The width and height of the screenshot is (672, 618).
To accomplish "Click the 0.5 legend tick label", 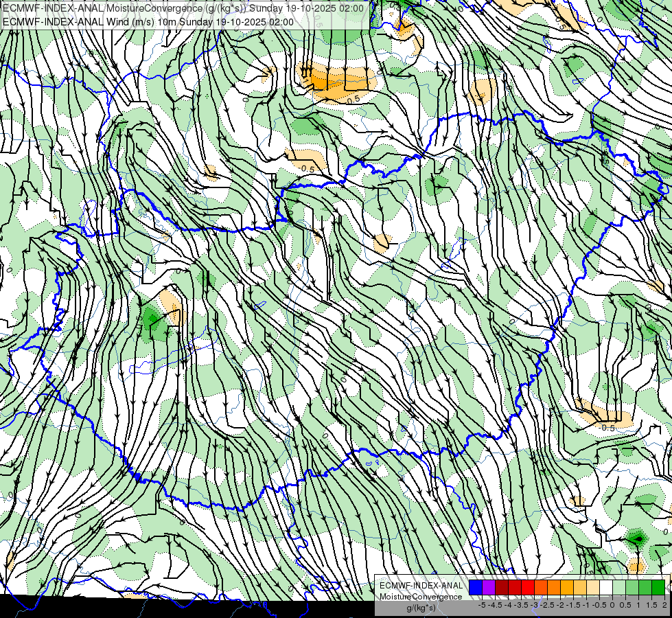I will pos(625,605).
